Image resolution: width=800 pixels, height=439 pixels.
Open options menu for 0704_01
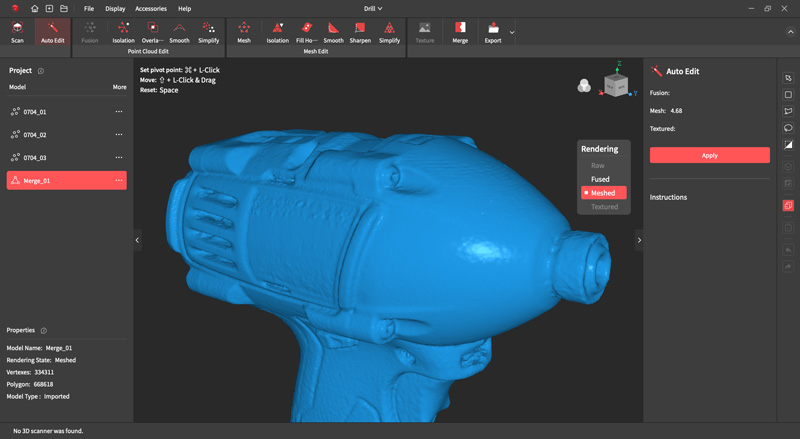click(119, 111)
